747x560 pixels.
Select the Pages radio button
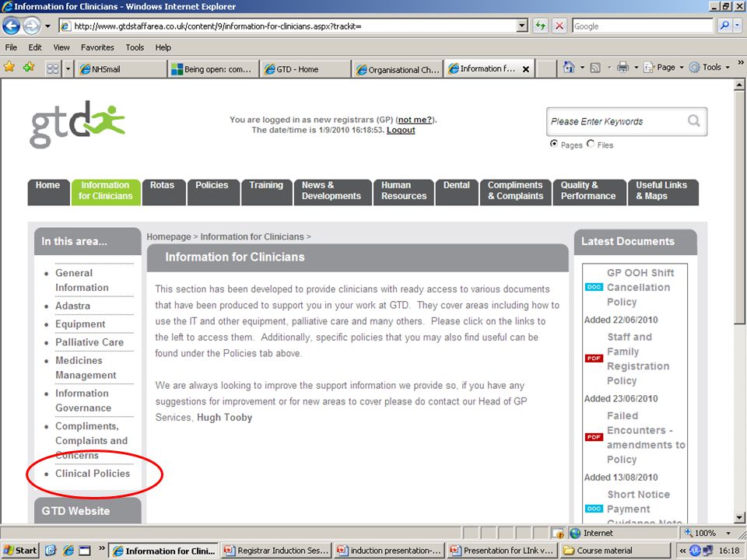pyautogui.click(x=553, y=143)
